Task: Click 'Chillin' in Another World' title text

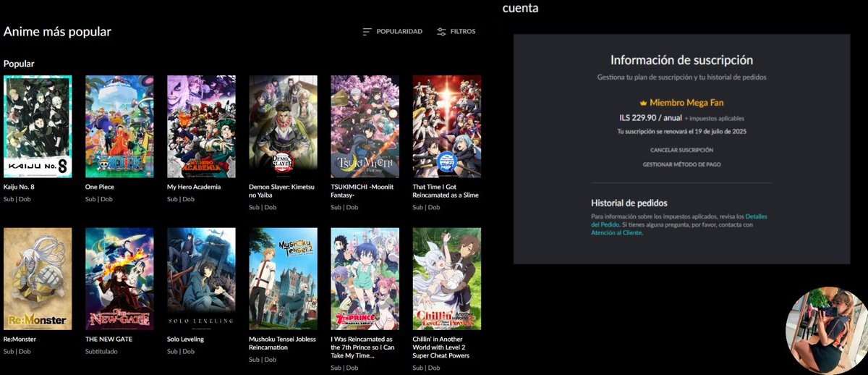Action: click(441, 347)
